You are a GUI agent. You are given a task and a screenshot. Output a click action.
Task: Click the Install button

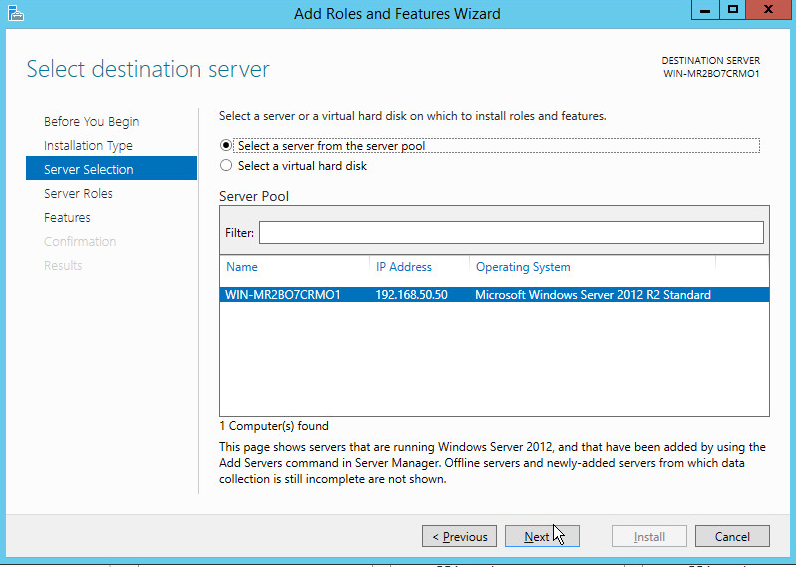(x=649, y=537)
